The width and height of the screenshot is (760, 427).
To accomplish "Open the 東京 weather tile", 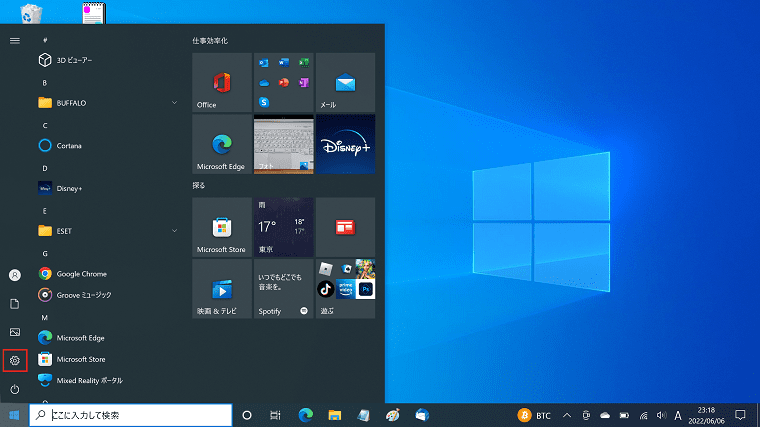I will coord(284,227).
